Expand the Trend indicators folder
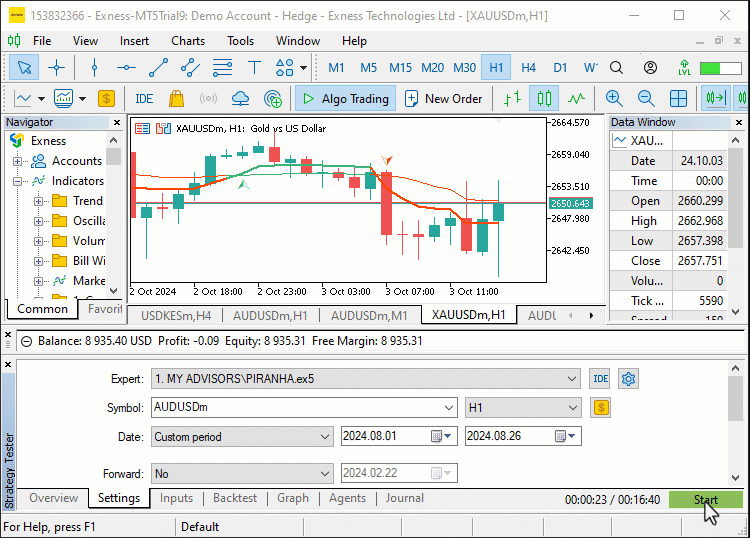 (x=38, y=201)
